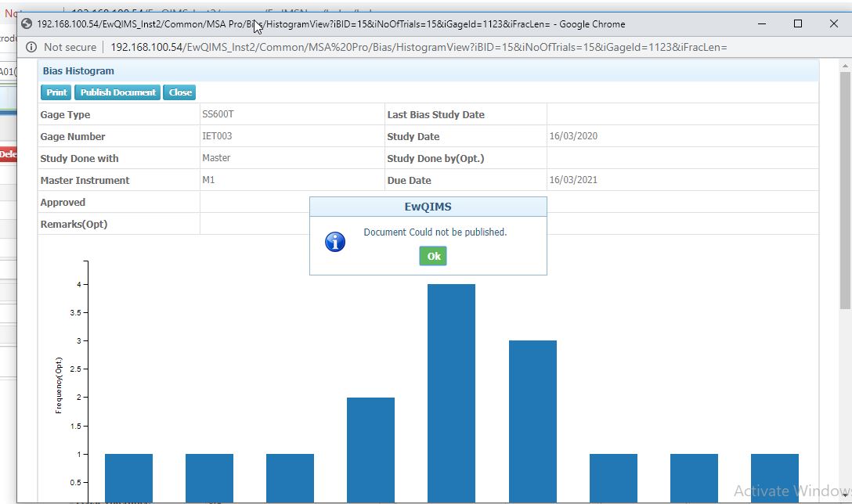The height and width of the screenshot is (504, 852).
Task: Click the globe icon in the title bar
Action: pyautogui.click(x=27, y=24)
